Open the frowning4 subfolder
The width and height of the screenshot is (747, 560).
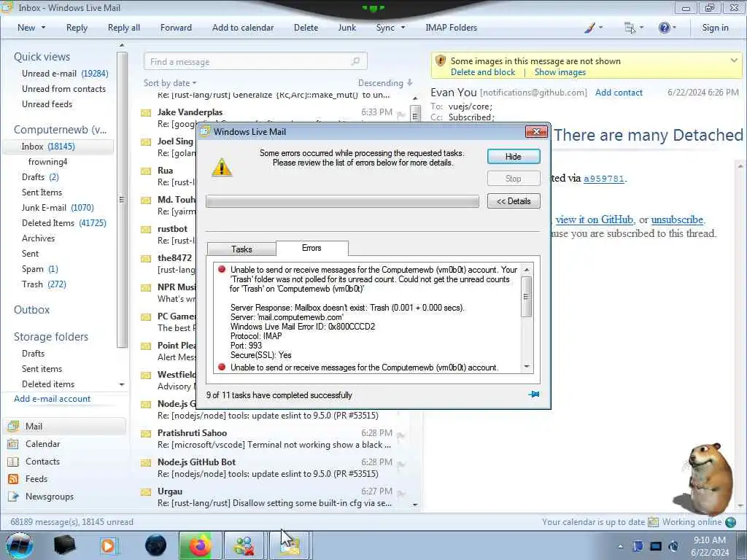[47, 162]
